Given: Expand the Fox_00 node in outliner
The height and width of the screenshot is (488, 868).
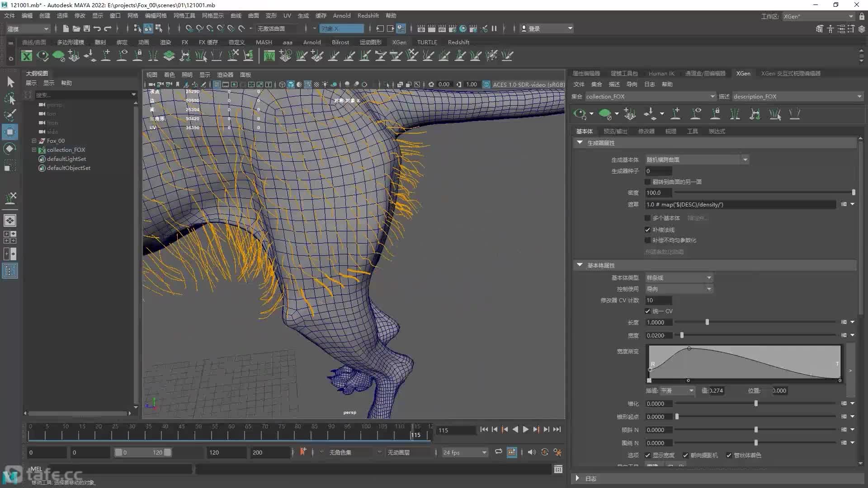Looking at the screenshot, I should [x=34, y=141].
